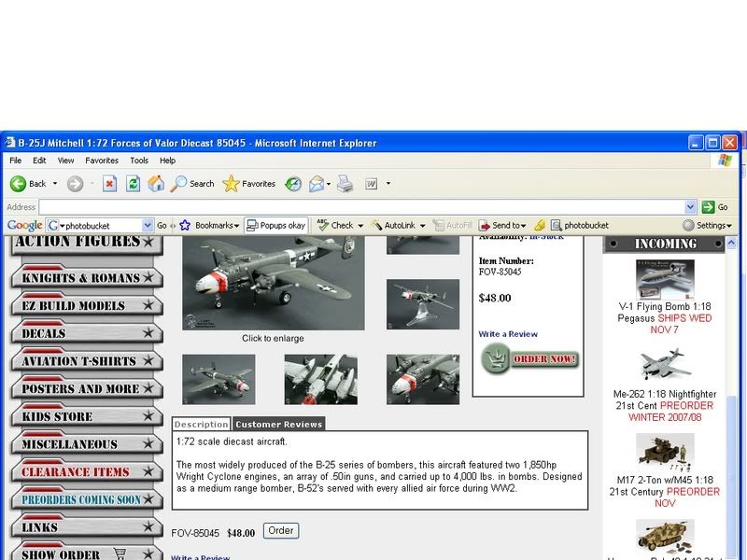Open Google toolbar Settings
Screen dimensions: 747x560
707,225
